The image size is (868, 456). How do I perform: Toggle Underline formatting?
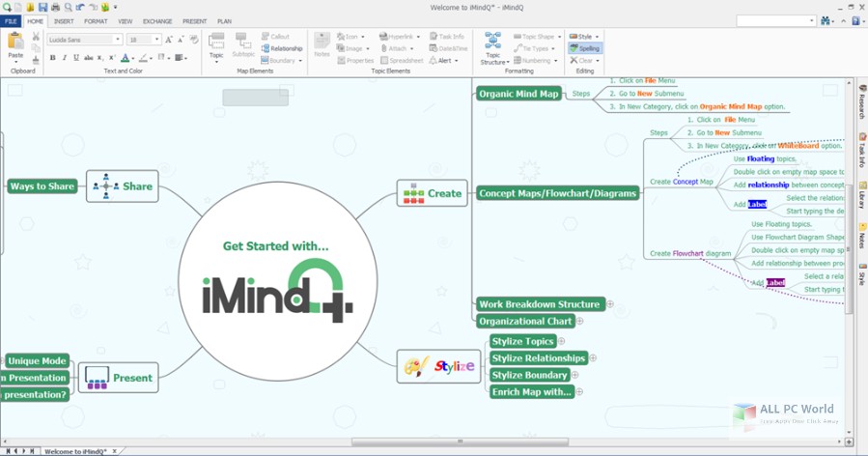[x=76, y=58]
